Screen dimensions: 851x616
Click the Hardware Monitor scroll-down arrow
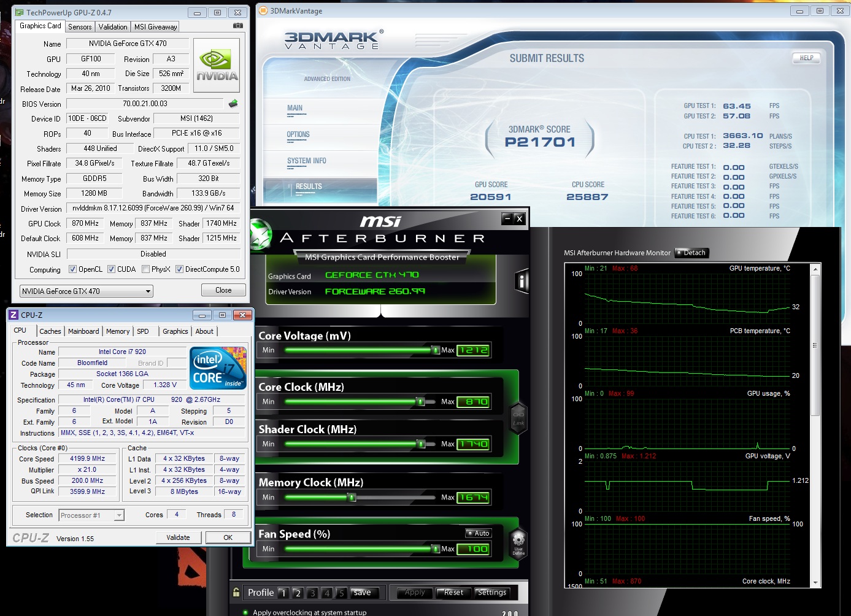(x=815, y=582)
